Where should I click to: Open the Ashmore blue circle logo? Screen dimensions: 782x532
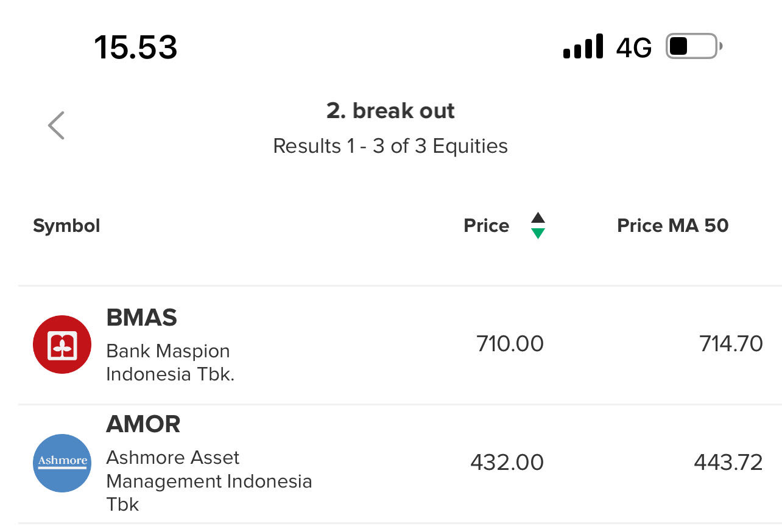click(x=62, y=463)
